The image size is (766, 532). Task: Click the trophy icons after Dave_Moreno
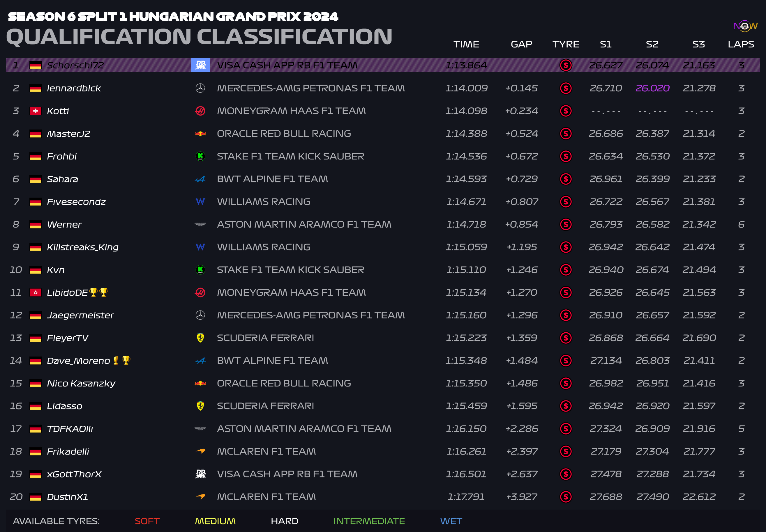[121, 360]
